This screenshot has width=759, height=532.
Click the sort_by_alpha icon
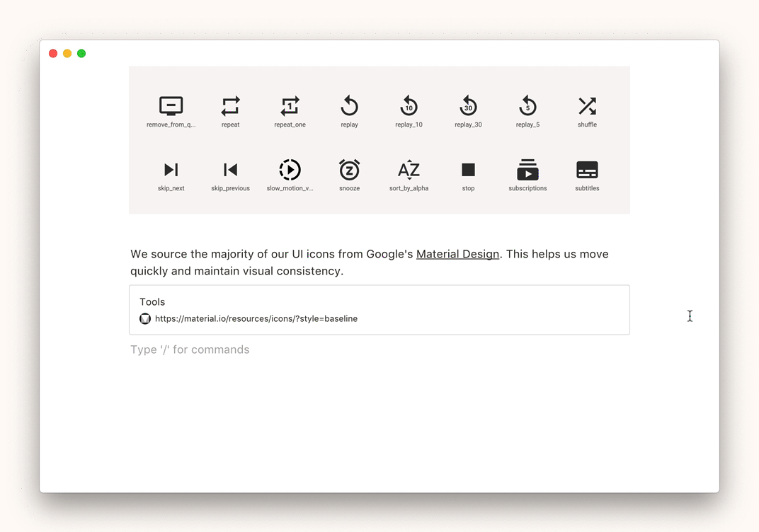click(x=409, y=170)
